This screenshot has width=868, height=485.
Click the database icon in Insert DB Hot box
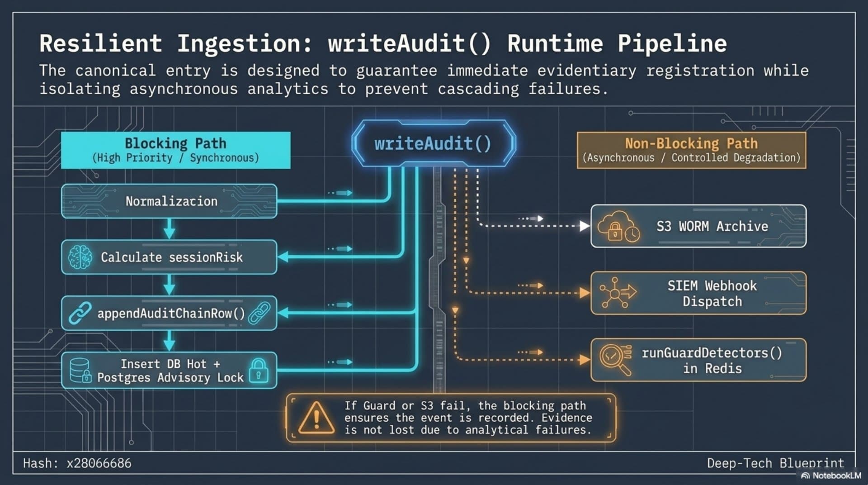(x=80, y=370)
